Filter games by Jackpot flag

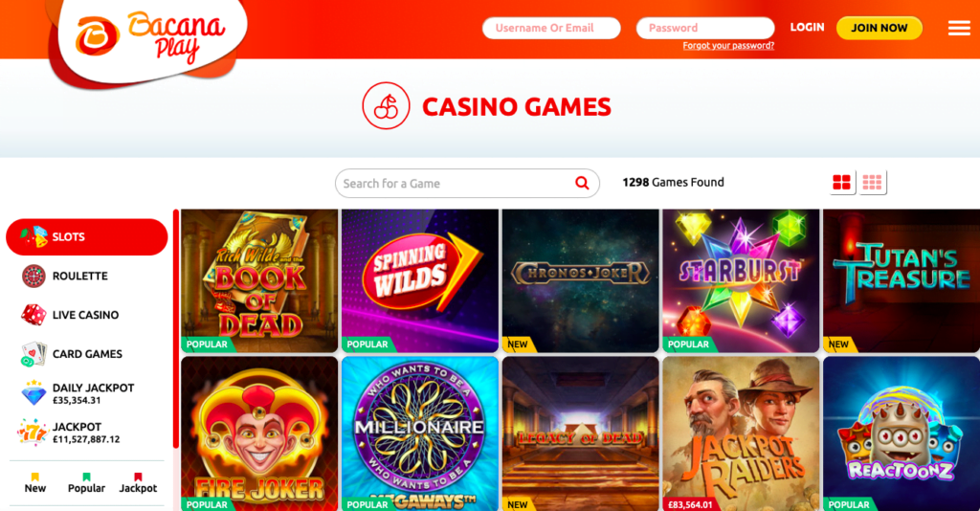coord(138,483)
